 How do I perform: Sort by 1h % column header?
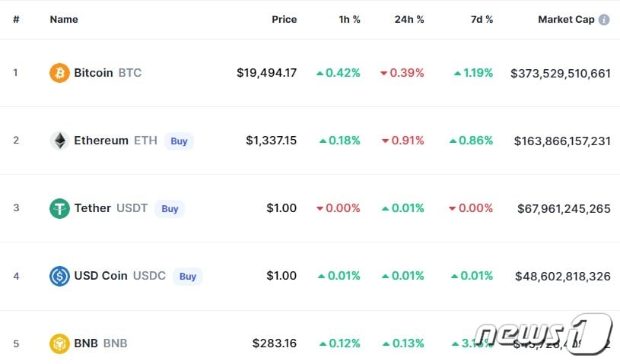(349, 20)
